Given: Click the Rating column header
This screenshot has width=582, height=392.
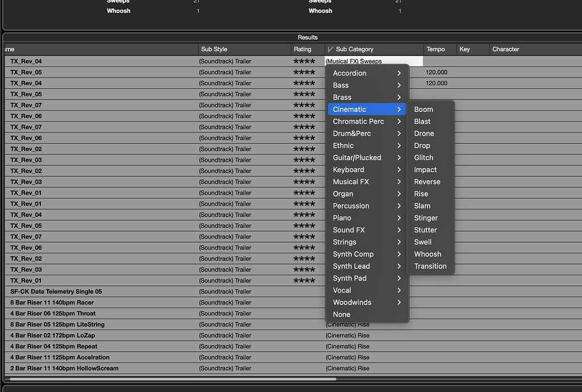Looking at the screenshot, I should click(307, 49).
